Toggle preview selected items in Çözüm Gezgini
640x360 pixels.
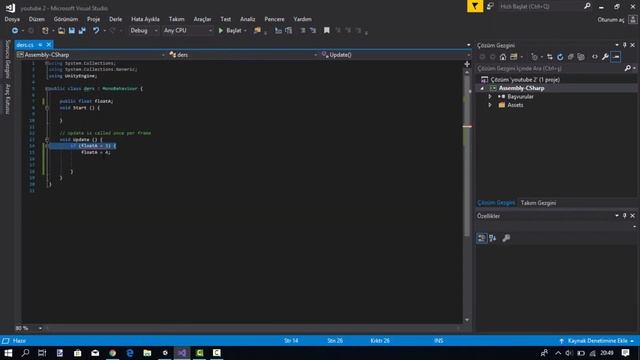click(616, 57)
